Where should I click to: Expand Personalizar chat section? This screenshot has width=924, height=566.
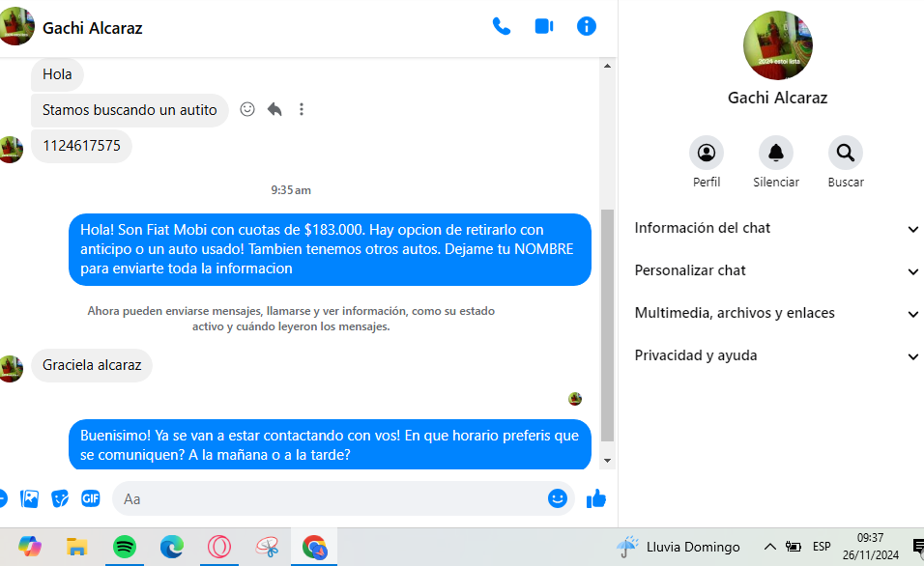tap(773, 271)
